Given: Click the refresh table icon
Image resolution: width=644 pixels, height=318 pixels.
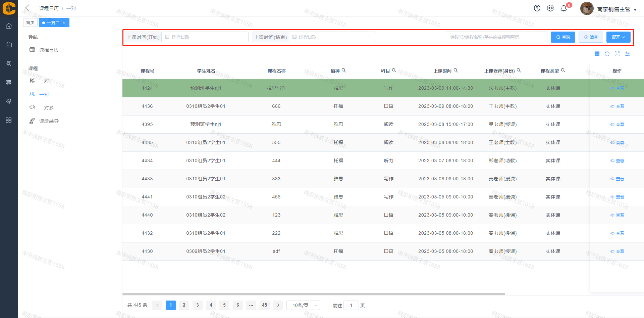Looking at the screenshot, I should point(607,54).
